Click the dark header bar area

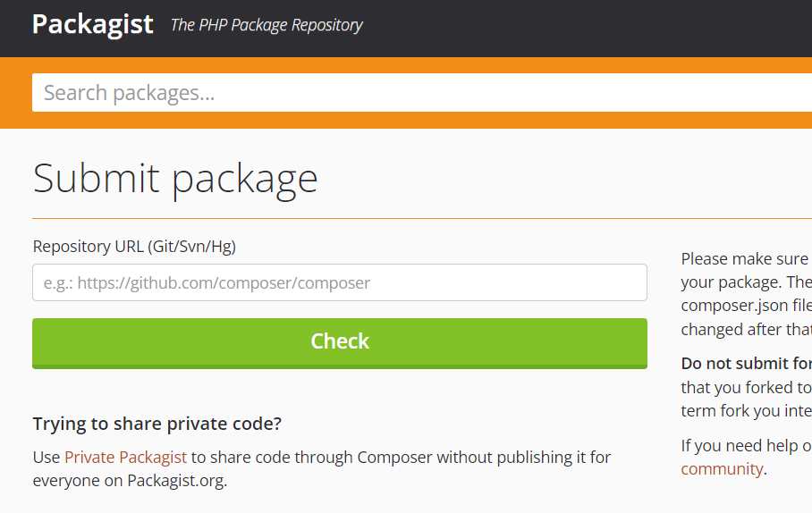pos(570,29)
